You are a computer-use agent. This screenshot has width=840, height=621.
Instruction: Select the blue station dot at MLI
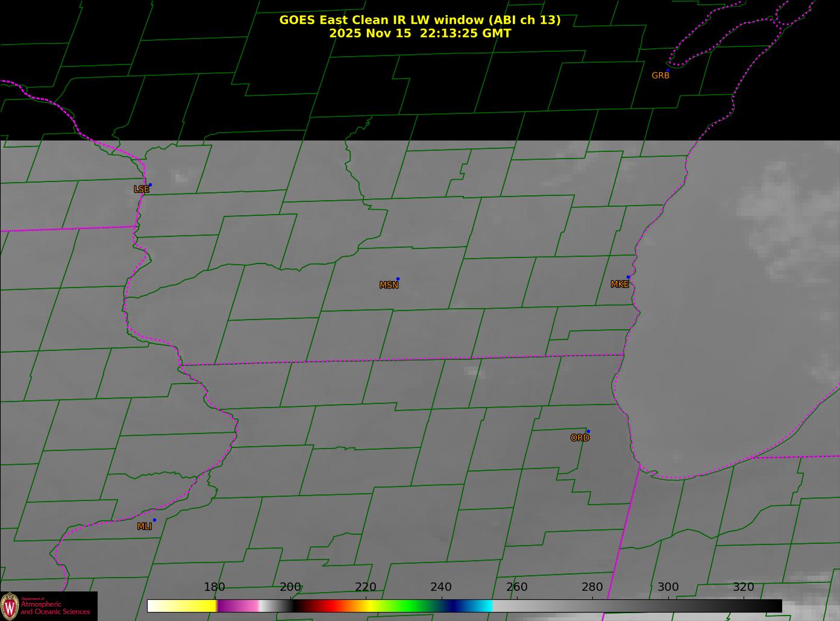click(154, 520)
